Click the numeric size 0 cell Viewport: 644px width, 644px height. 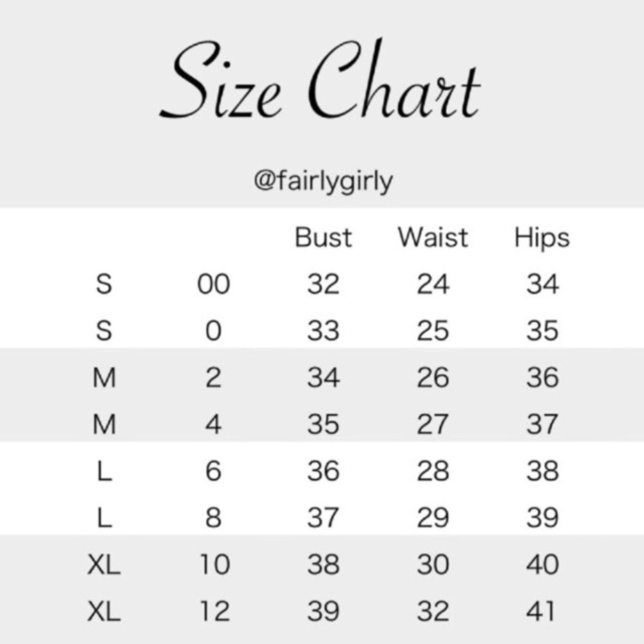[x=213, y=331]
